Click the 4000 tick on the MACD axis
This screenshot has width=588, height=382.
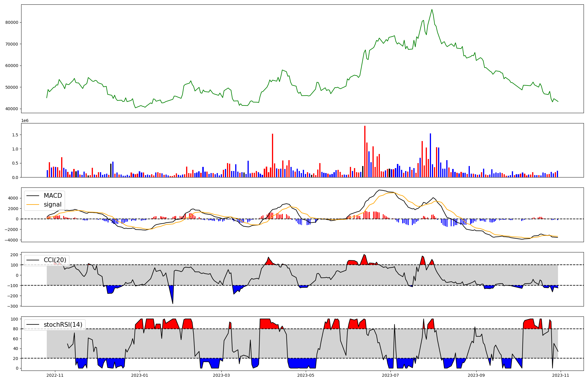[x=14, y=198]
